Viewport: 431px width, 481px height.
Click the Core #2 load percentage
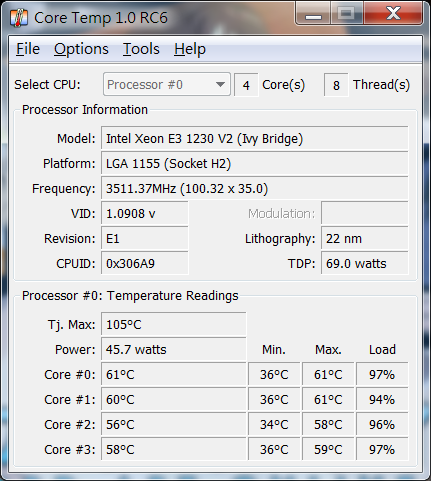point(382,425)
